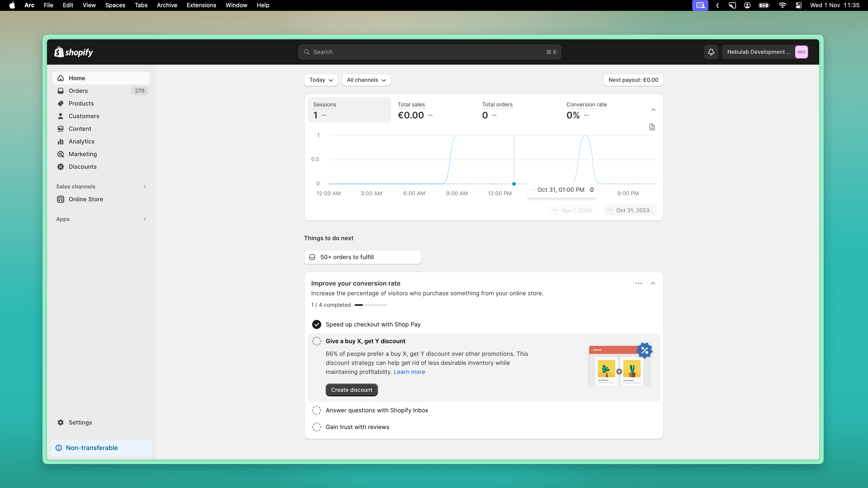This screenshot has width=868, height=488.
Task: Open the Nebulab Development store menu
Action: pos(765,52)
